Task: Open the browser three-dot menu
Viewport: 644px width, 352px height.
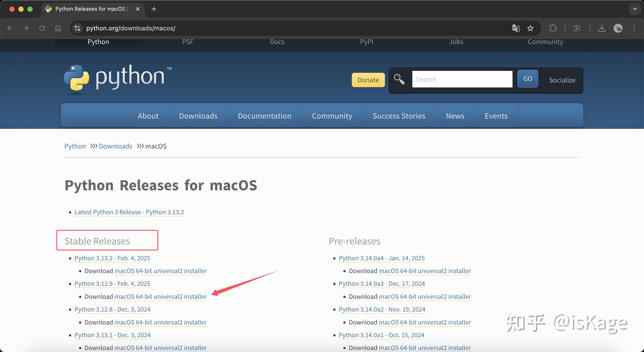Action: (634, 28)
